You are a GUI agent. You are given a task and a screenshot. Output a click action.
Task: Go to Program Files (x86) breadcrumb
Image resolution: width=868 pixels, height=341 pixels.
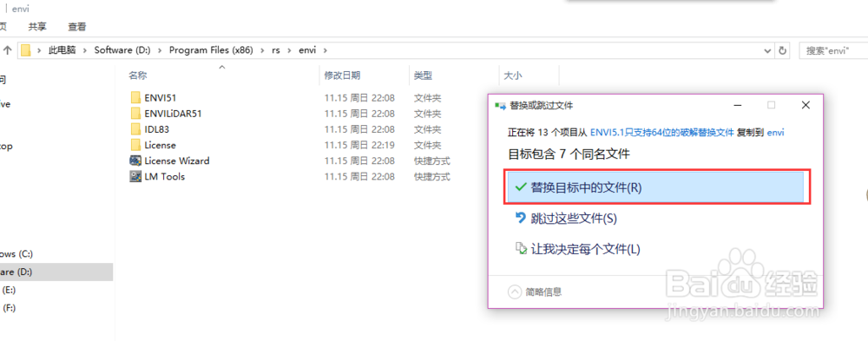(x=211, y=50)
